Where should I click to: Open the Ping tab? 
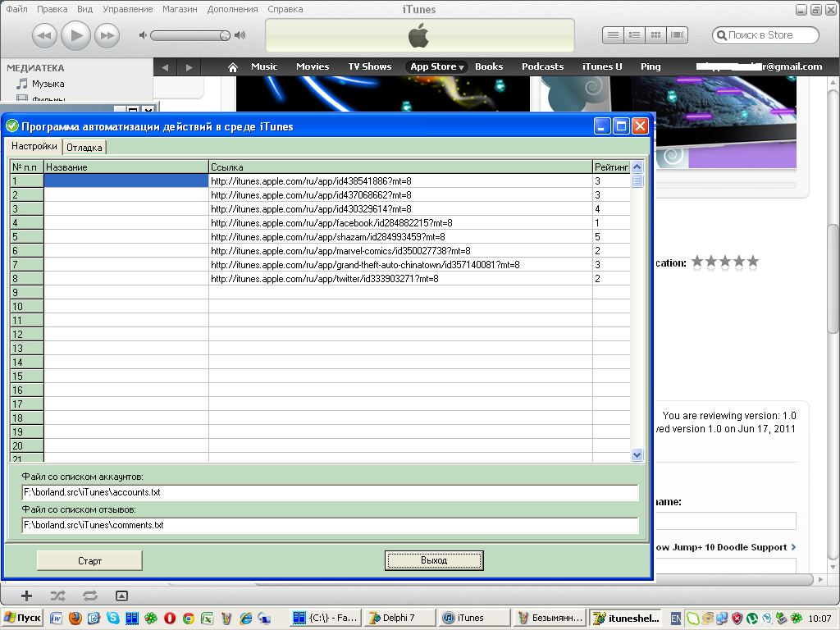651,66
